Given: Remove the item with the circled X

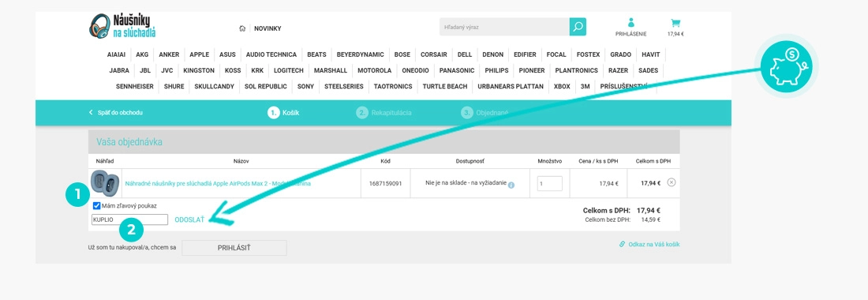Looking at the screenshot, I should pos(671,182).
